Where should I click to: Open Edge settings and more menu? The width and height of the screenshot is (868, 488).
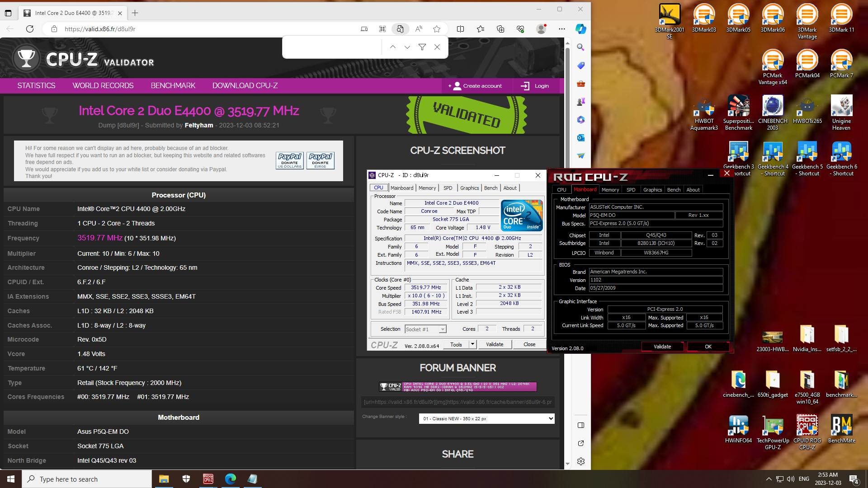[561, 29]
